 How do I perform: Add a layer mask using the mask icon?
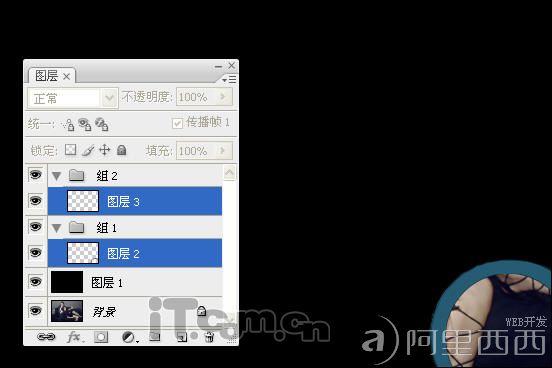click(x=101, y=337)
